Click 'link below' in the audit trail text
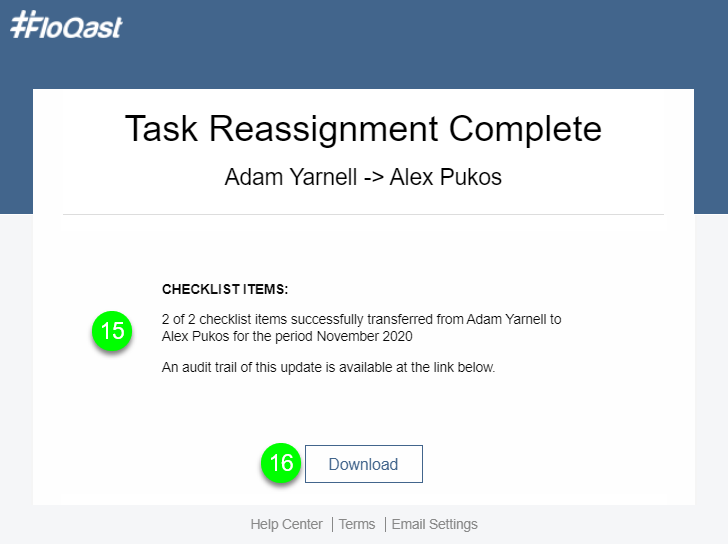The height and width of the screenshot is (545, 728). coord(461,367)
